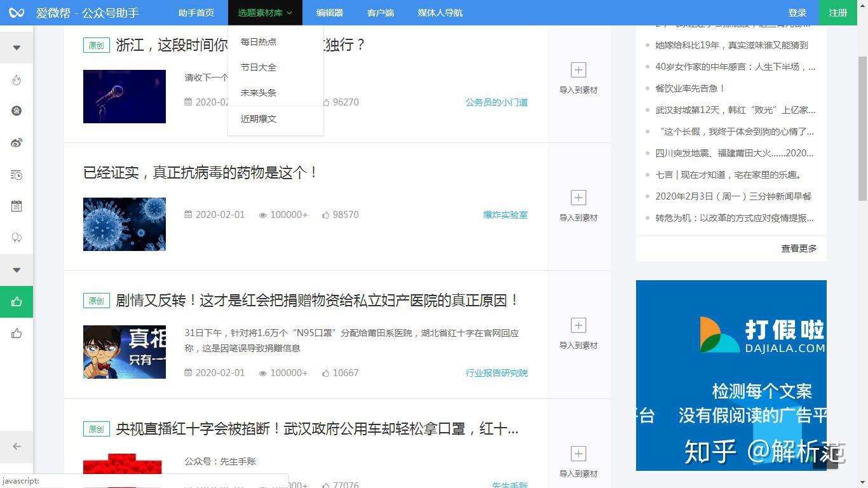Click the like count 98570
Screen dimensions: 868x488
[346, 215]
